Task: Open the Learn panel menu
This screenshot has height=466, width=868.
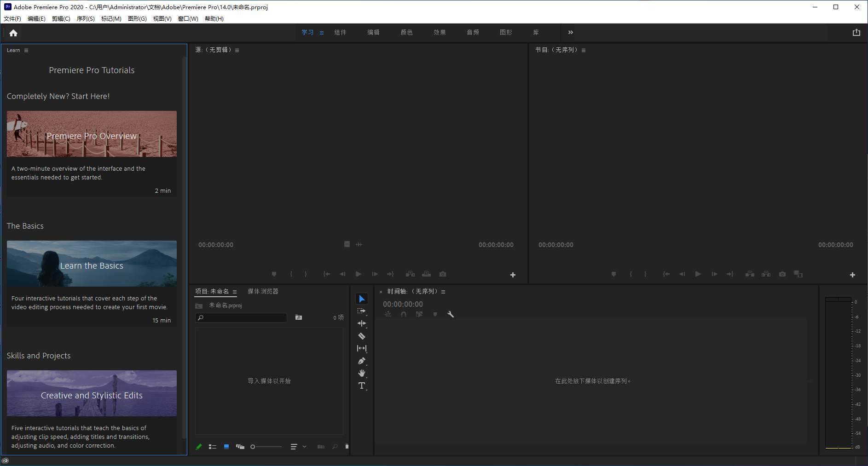Action: click(x=26, y=50)
